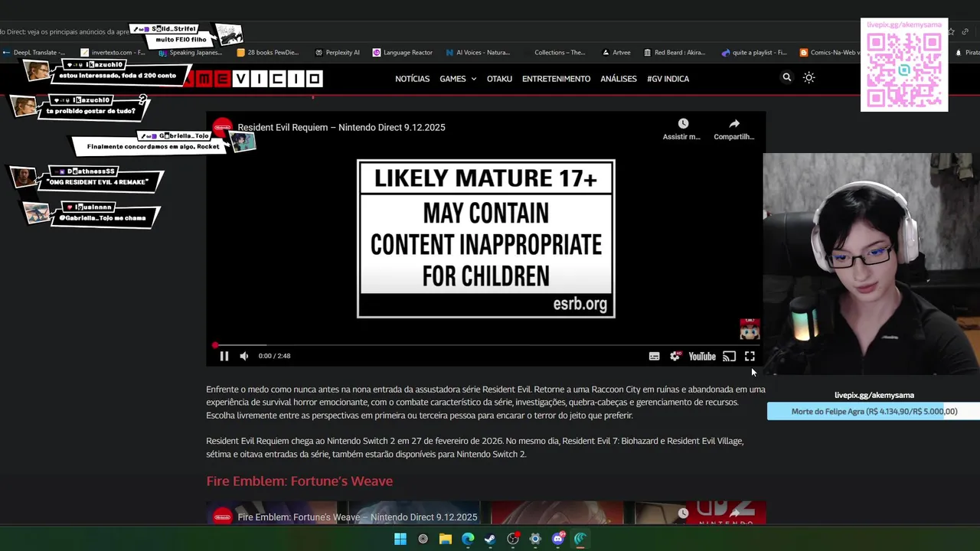
Task: Open File Explorer from the taskbar
Action: (446, 539)
